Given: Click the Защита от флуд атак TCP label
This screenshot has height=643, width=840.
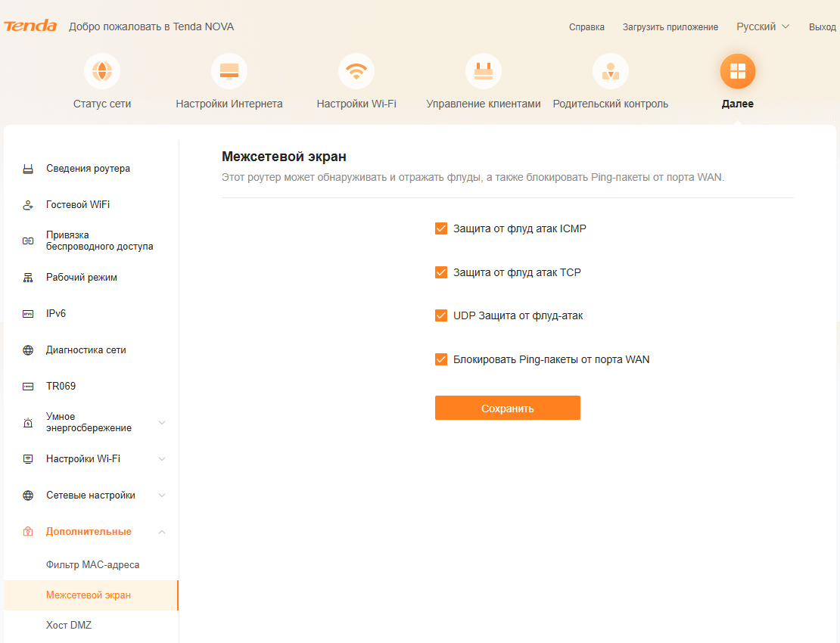Looking at the screenshot, I should 517,272.
